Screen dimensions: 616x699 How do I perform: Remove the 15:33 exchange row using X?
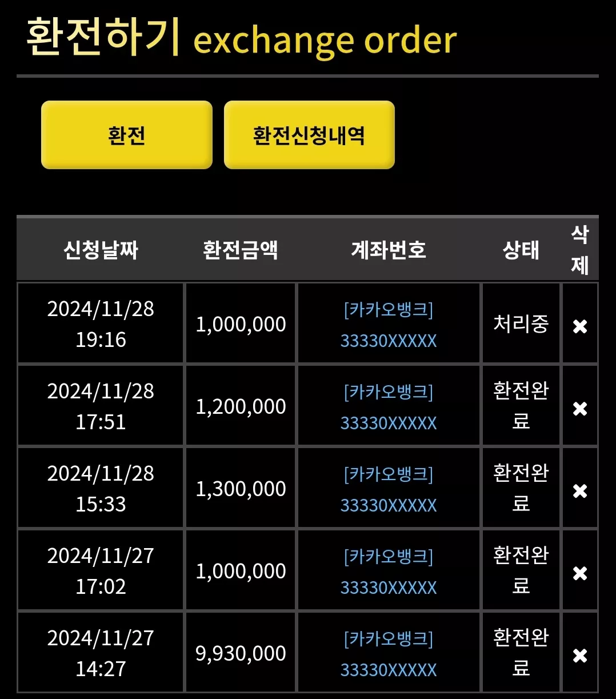[580, 491]
